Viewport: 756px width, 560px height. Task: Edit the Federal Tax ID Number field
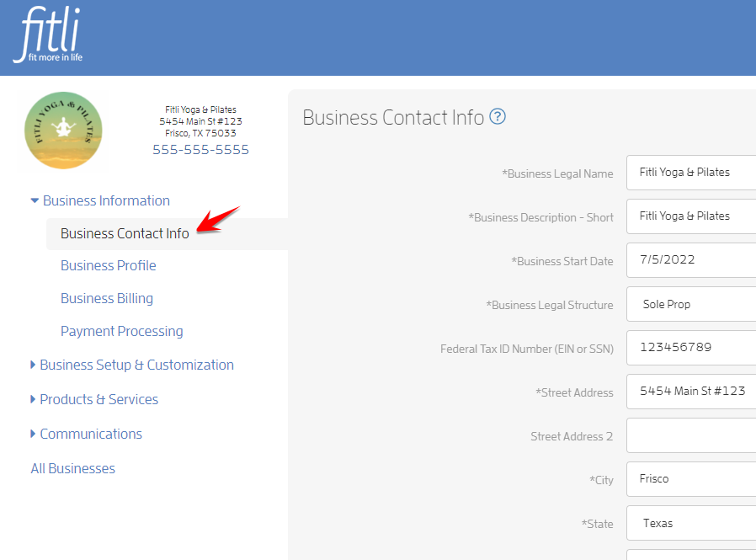click(x=691, y=348)
